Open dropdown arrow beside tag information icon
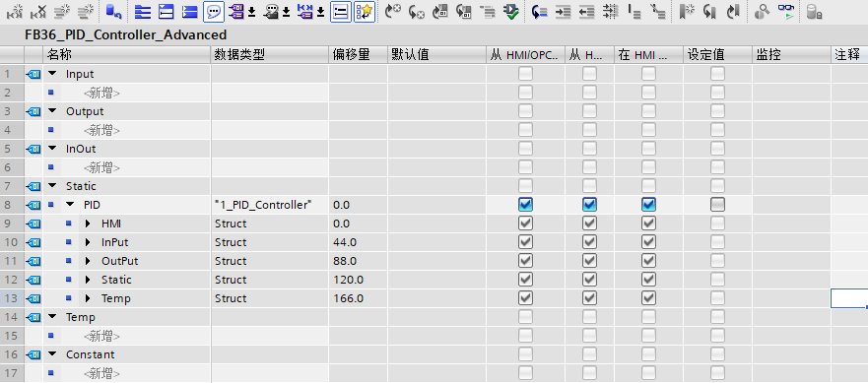 286,12
